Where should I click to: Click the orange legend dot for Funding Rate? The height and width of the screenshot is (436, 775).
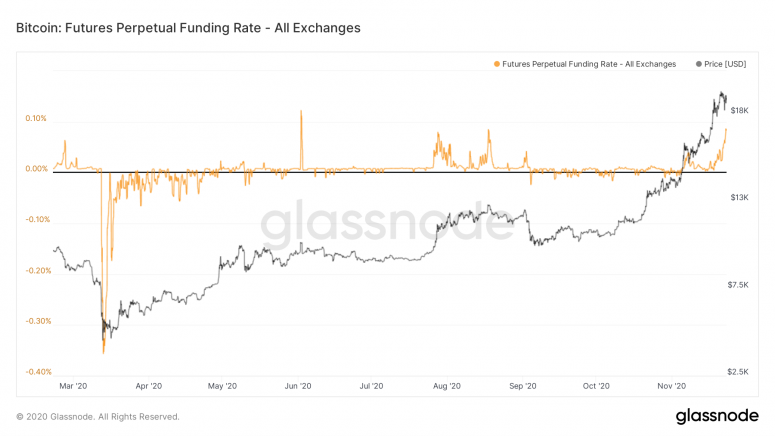tap(497, 64)
